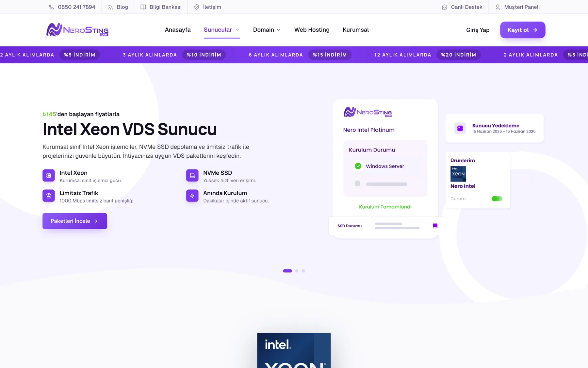
Task: Click the arrow icon in Kayıt ol button
Action: 535,30
